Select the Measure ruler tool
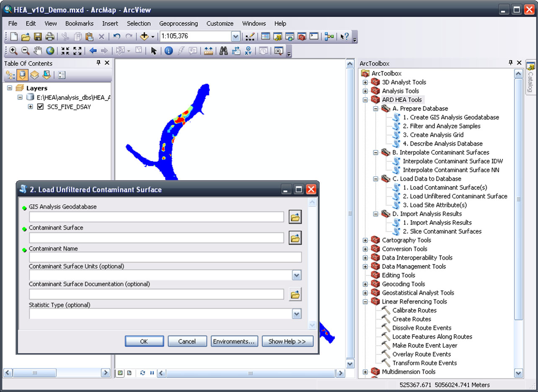538x392 pixels. pyautogui.click(x=208, y=51)
